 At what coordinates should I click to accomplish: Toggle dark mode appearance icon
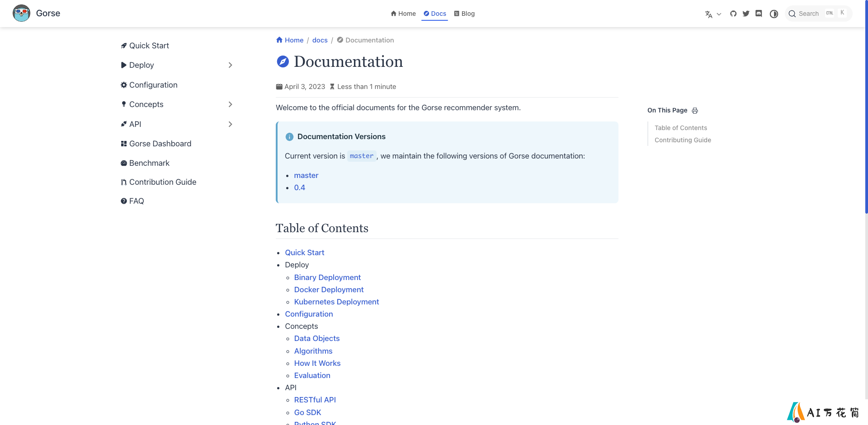point(774,14)
